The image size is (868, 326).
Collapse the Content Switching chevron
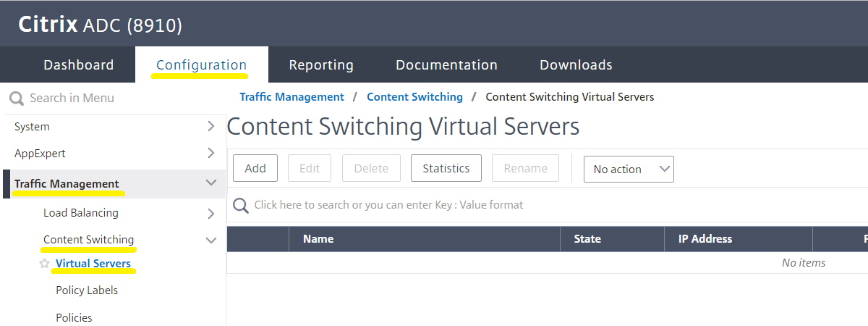pos(211,240)
